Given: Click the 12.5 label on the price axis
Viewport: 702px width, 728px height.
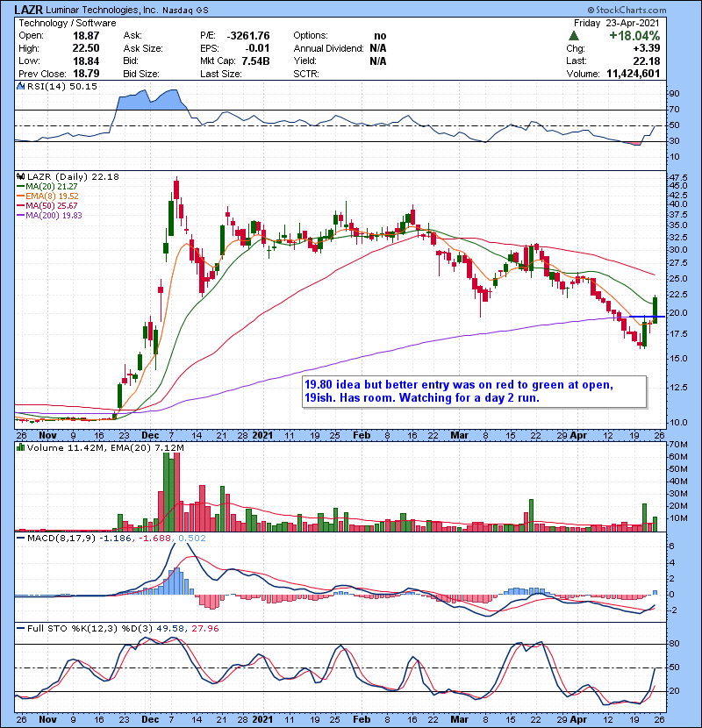Looking at the screenshot, I should (x=678, y=387).
